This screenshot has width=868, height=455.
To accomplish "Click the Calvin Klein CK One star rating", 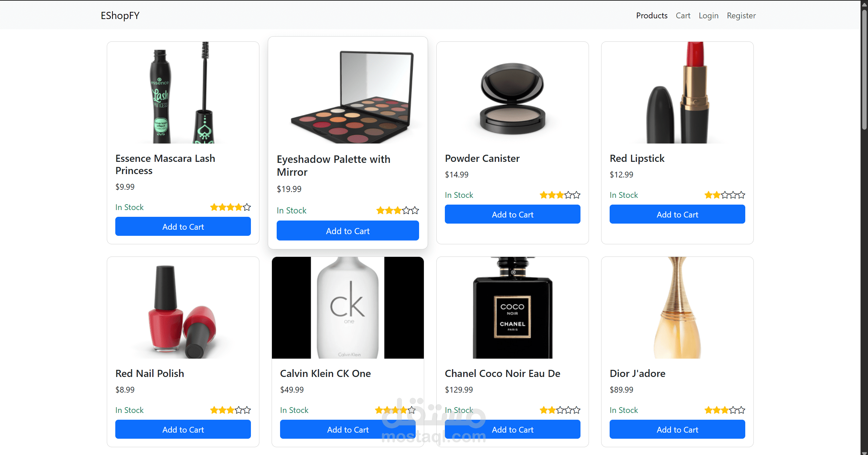I will click(x=395, y=410).
